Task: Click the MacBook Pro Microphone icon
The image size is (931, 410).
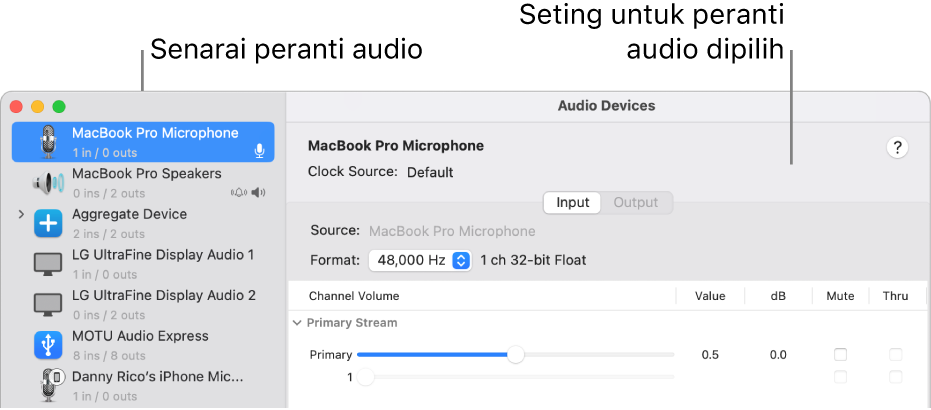Action: pyautogui.click(x=48, y=142)
